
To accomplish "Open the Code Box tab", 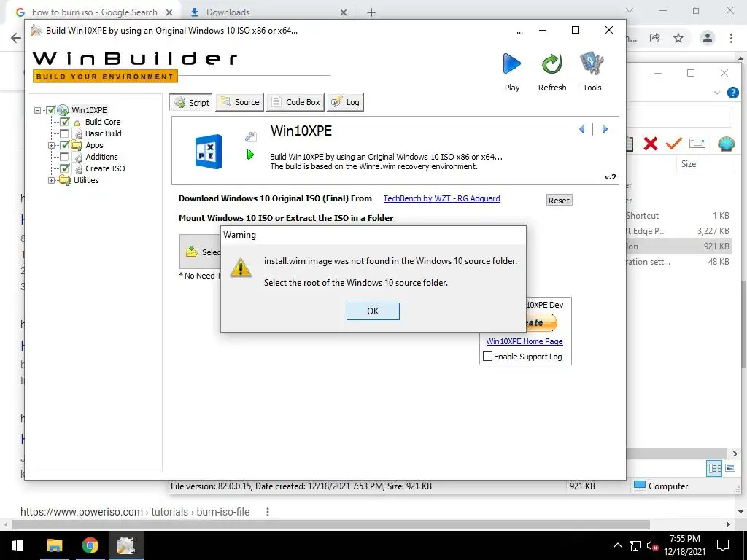I will [296, 102].
